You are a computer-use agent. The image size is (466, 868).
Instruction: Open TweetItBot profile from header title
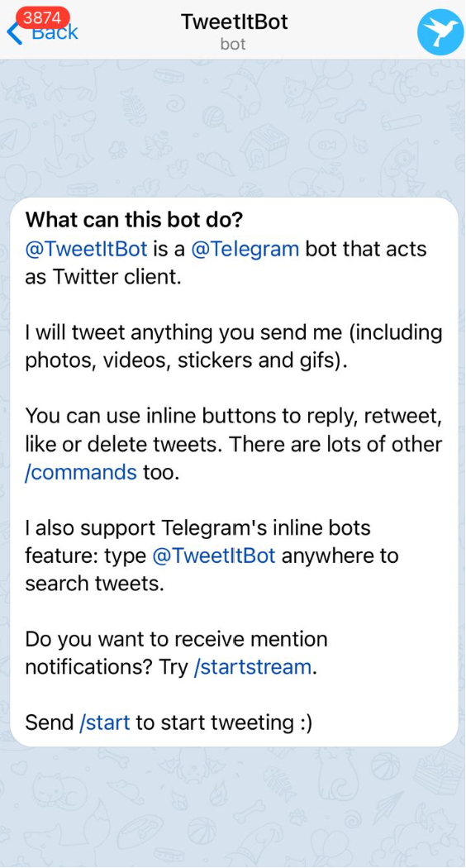click(234, 21)
